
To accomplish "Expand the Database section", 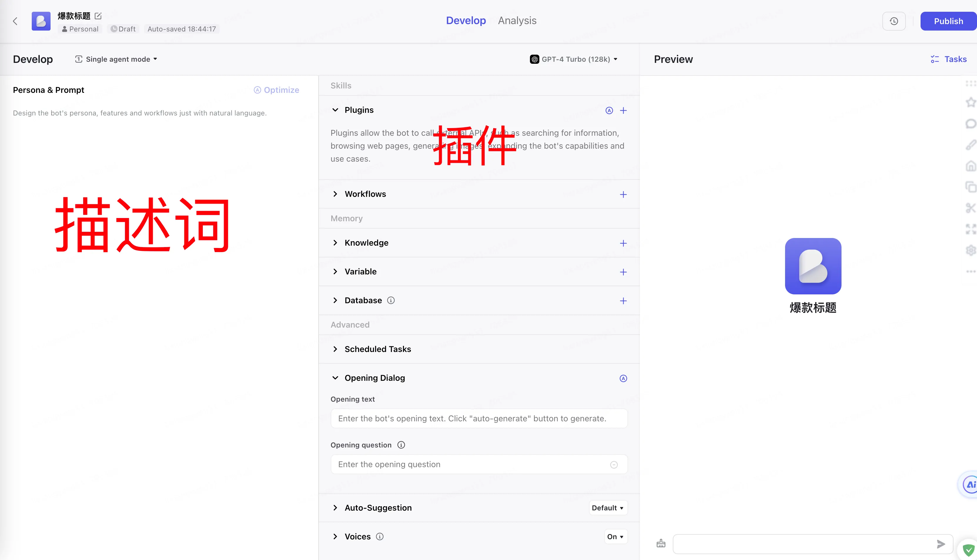I will point(335,300).
